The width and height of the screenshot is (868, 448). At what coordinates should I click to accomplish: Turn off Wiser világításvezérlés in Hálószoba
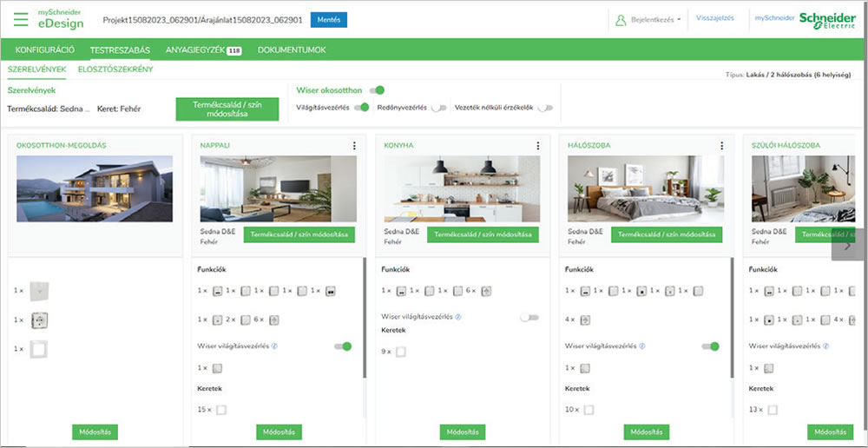click(710, 346)
